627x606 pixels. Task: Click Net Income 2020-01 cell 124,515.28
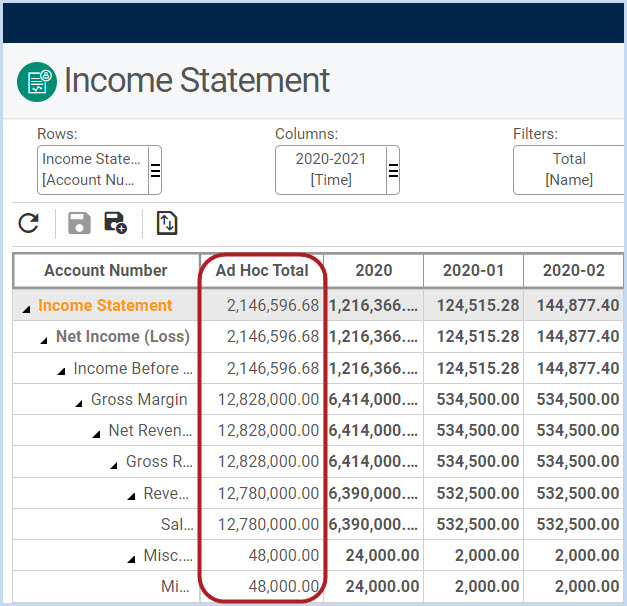pyautogui.click(x=473, y=336)
